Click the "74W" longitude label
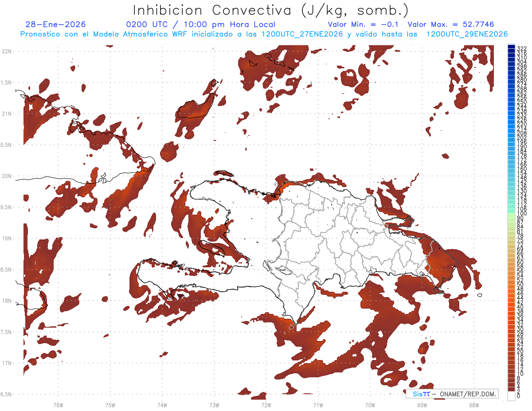 162,405
